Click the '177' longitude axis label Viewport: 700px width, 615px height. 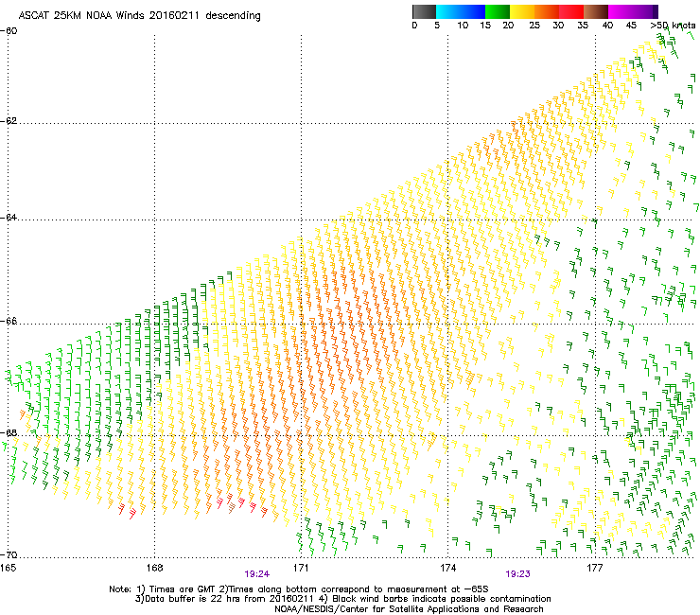595,568
